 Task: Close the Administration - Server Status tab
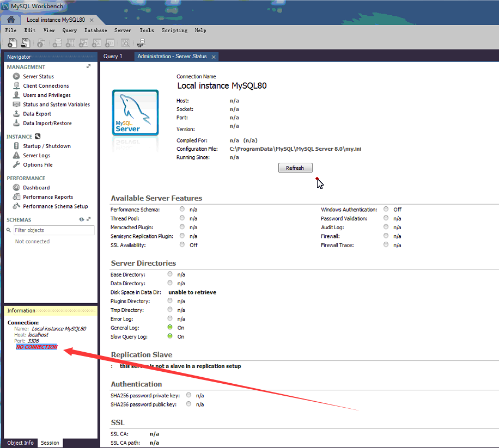[x=214, y=57]
